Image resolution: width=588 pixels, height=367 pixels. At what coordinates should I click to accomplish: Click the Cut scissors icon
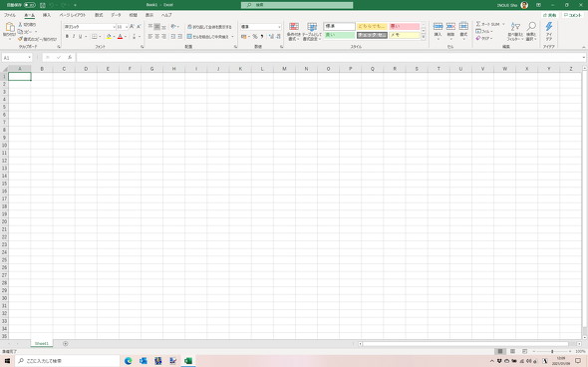pos(21,24)
